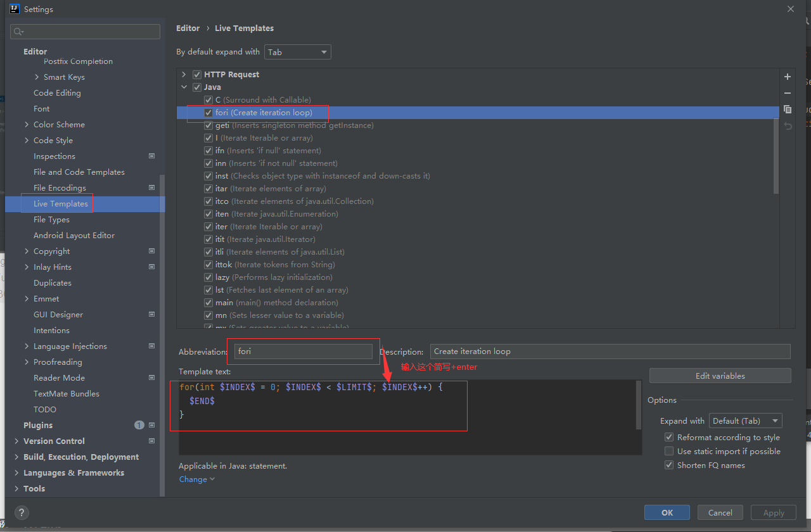Click the per-project icon beside Language Injections
The width and height of the screenshot is (811, 532).
coord(151,346)
